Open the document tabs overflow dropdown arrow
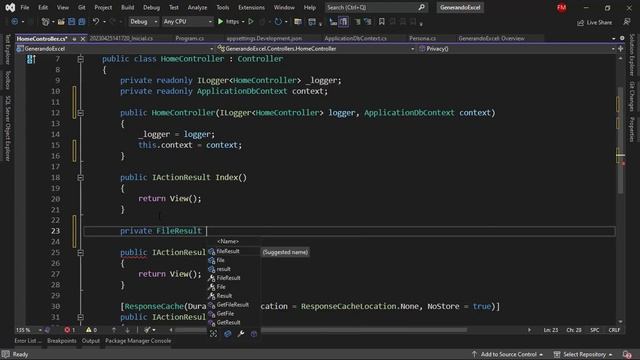The width and height of the screenshot is (640, 360). point(613,38)
